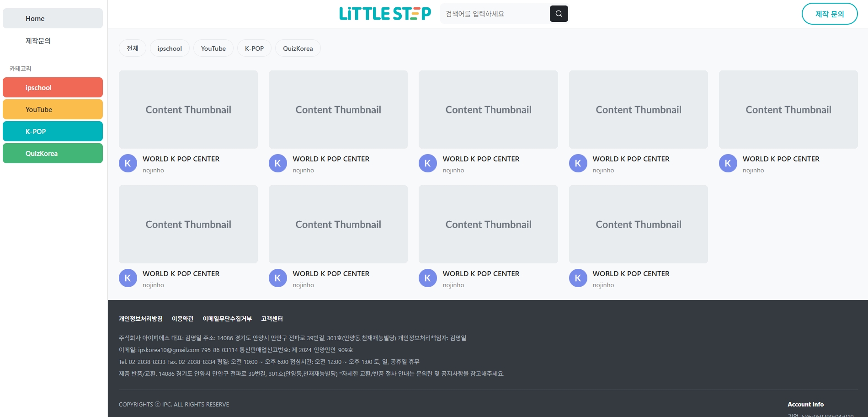Open the 제작 문의 button in header
This screenshot has width=868, height=417.
tap(829, 14)
